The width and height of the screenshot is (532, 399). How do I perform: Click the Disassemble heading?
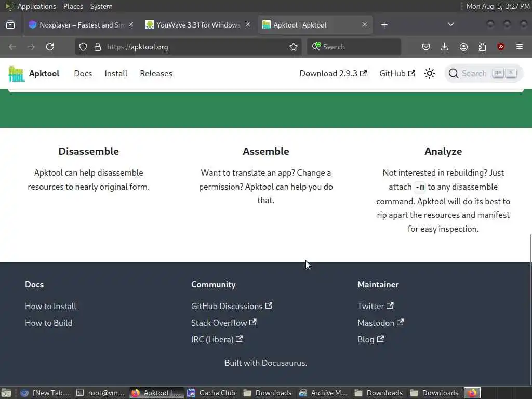point(88,151)
